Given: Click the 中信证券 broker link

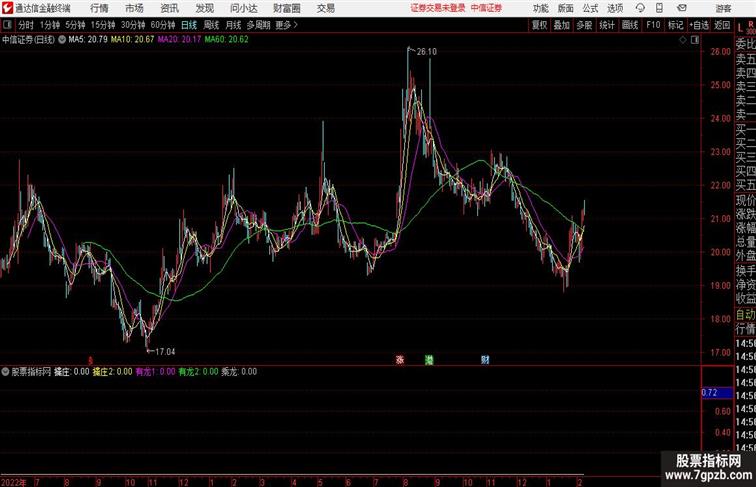Looking at the screenshot, I should tap(486, 8).
